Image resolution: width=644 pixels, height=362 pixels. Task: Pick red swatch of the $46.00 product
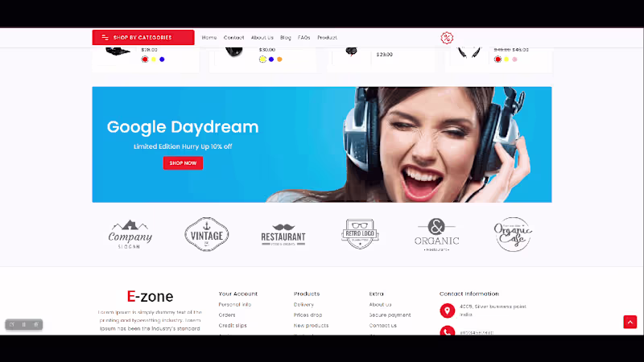tap(497, 60)
